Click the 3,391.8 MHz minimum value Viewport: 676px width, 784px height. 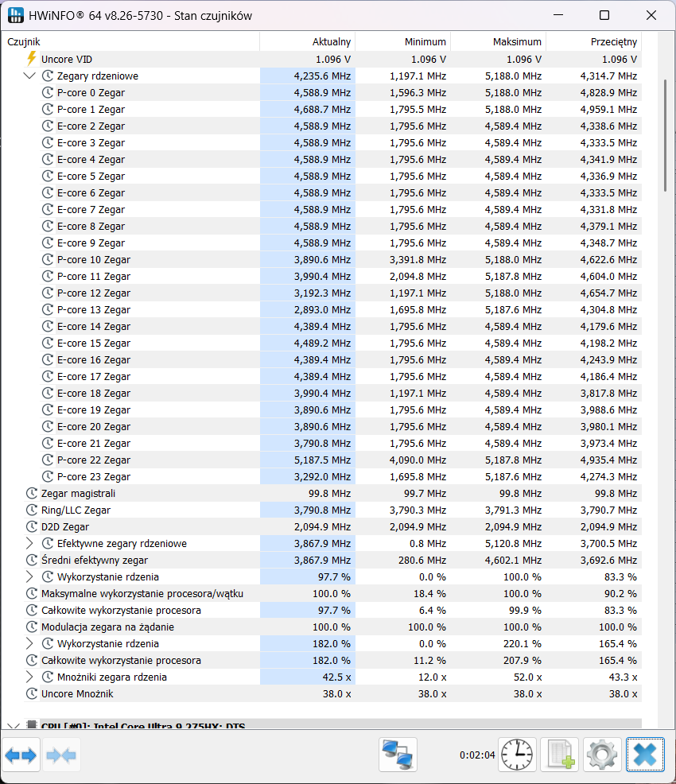418,259
